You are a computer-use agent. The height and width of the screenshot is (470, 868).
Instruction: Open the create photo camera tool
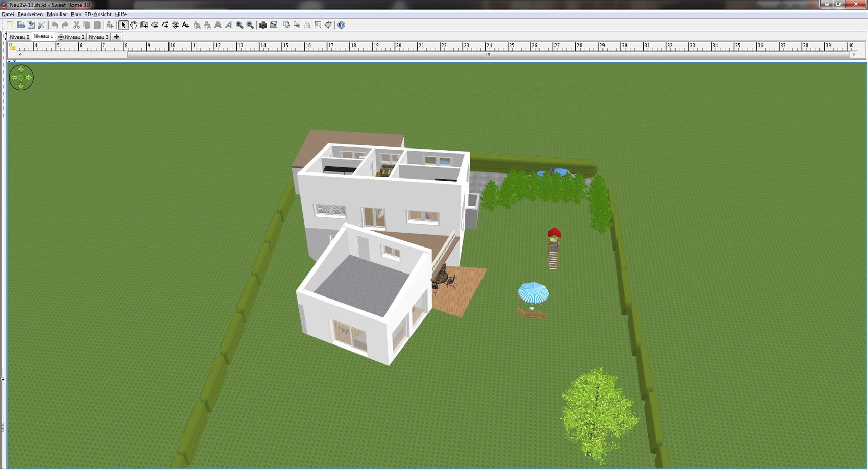click(x=263, y=25)
